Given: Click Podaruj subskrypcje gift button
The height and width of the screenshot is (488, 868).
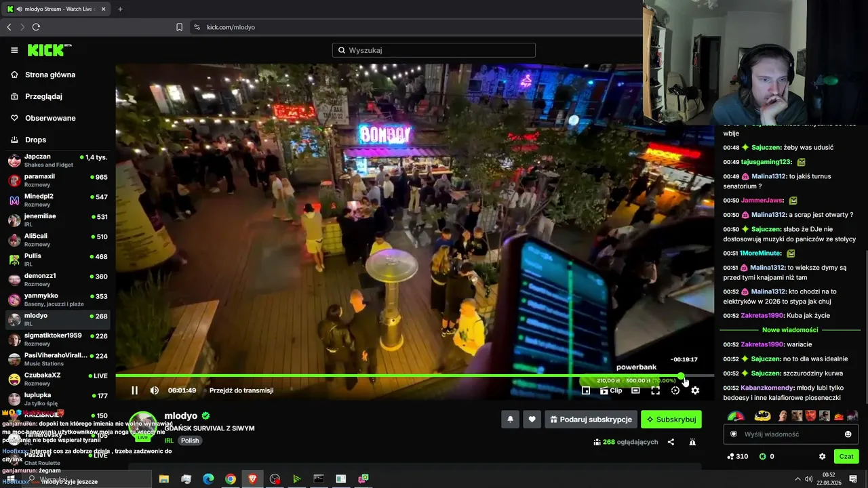Looking at the screenshot, I should [591, 420].
